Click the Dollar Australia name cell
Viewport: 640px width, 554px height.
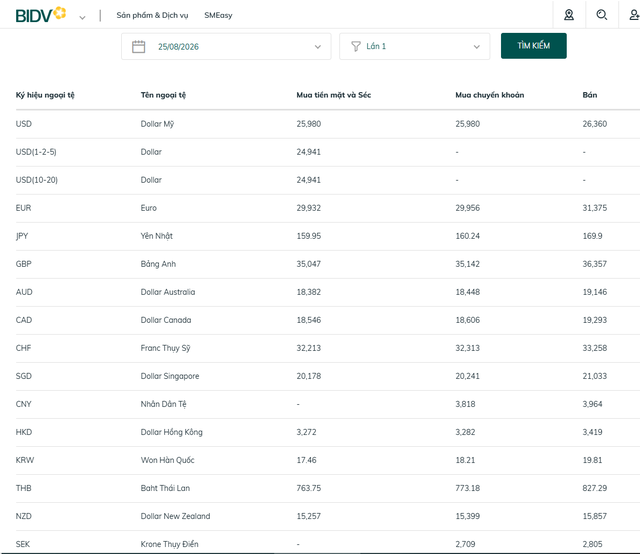(x=168, y=292)
